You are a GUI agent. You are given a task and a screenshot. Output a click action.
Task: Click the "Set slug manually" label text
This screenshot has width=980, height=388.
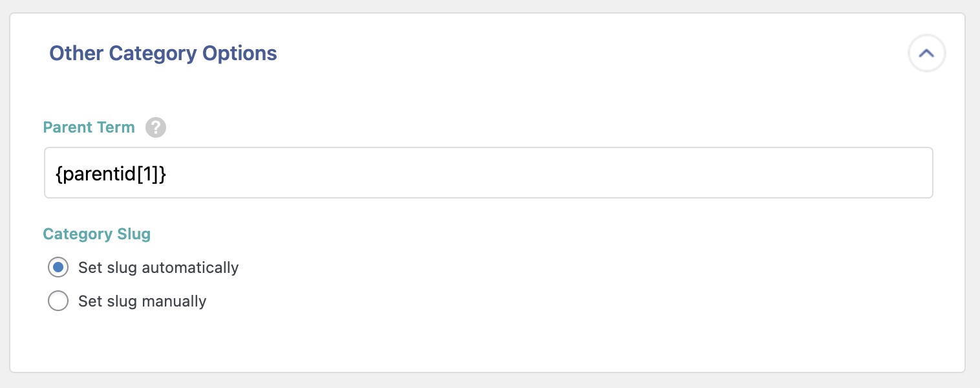(x=142, y=301)
